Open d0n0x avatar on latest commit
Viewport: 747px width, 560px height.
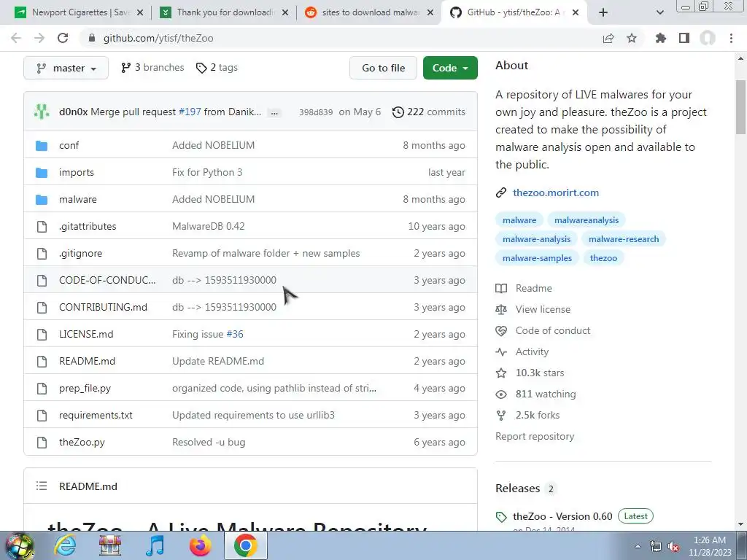[x=42, y=112]
